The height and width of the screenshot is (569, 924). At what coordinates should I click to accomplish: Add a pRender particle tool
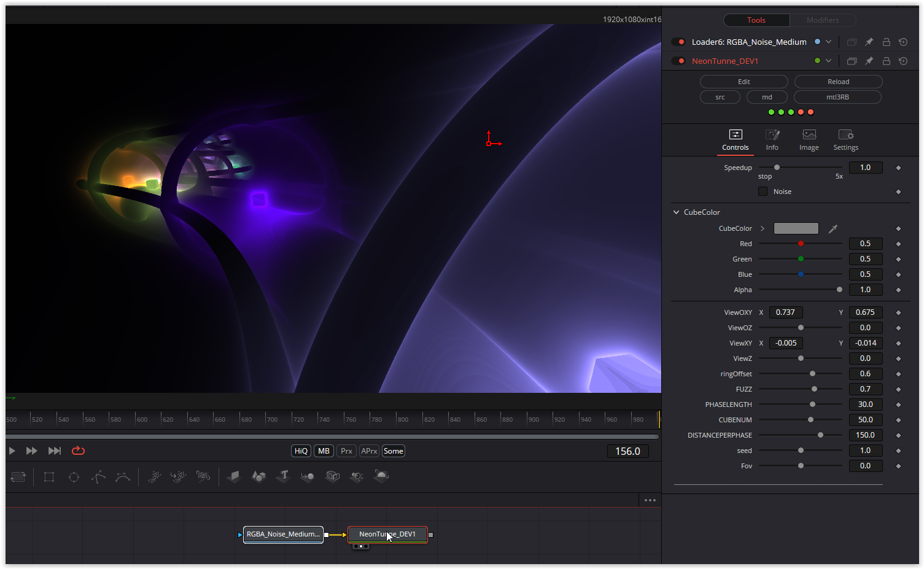click(x=203, y=477)
